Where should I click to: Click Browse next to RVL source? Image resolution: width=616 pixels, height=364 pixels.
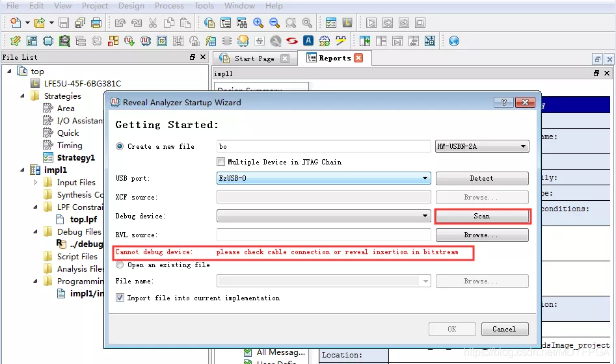pos(481,235)
